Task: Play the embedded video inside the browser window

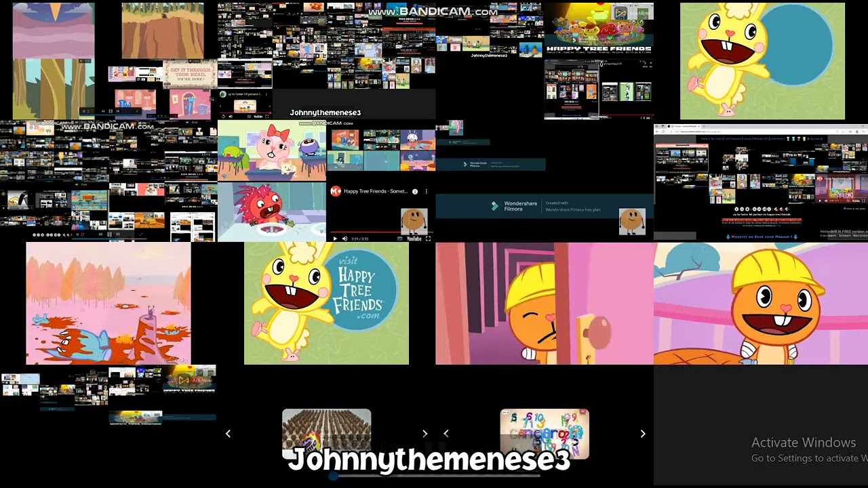Action: pos(820,201)
